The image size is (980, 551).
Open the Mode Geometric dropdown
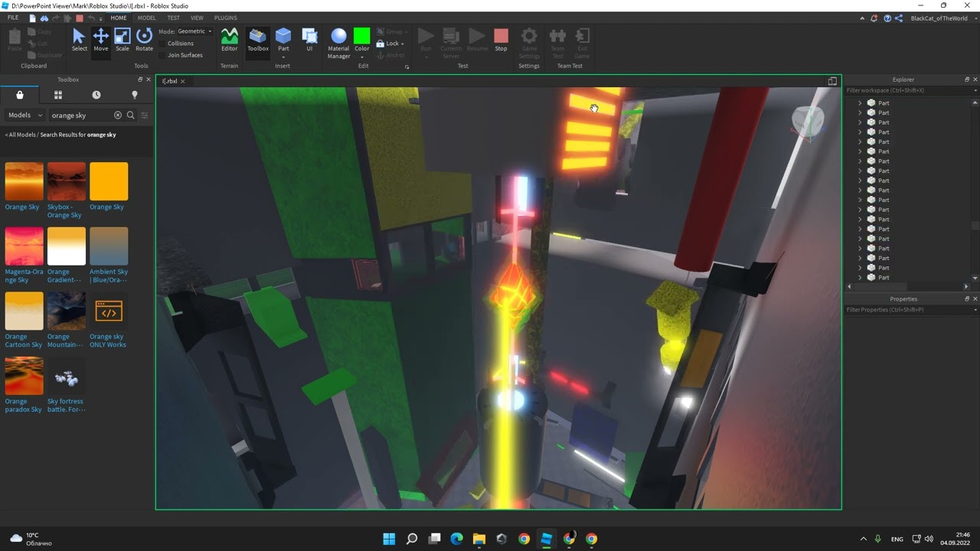click(195, 31)
